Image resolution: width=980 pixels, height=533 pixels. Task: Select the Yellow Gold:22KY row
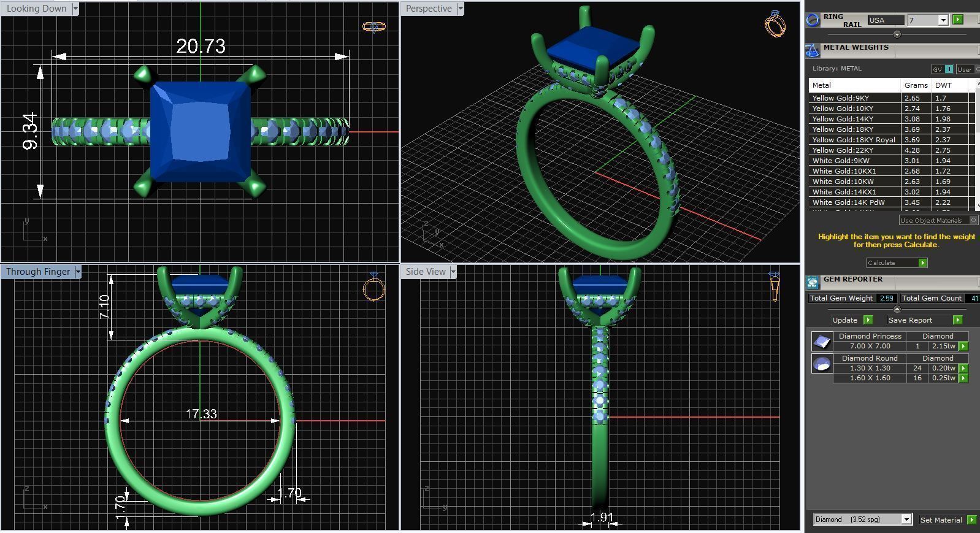(892, 150)
